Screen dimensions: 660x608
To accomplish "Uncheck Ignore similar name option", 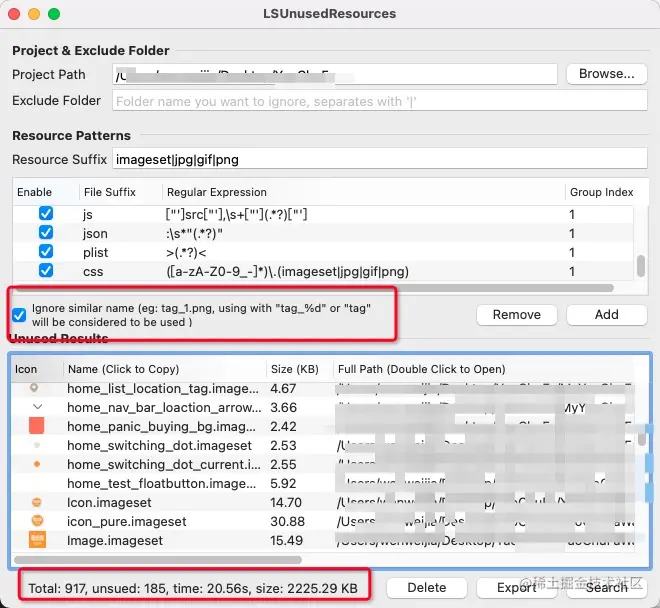I will (19, 315).
